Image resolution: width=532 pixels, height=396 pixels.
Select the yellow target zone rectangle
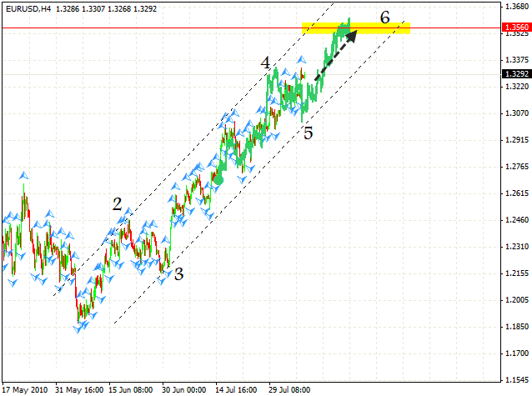click(356, 28)
